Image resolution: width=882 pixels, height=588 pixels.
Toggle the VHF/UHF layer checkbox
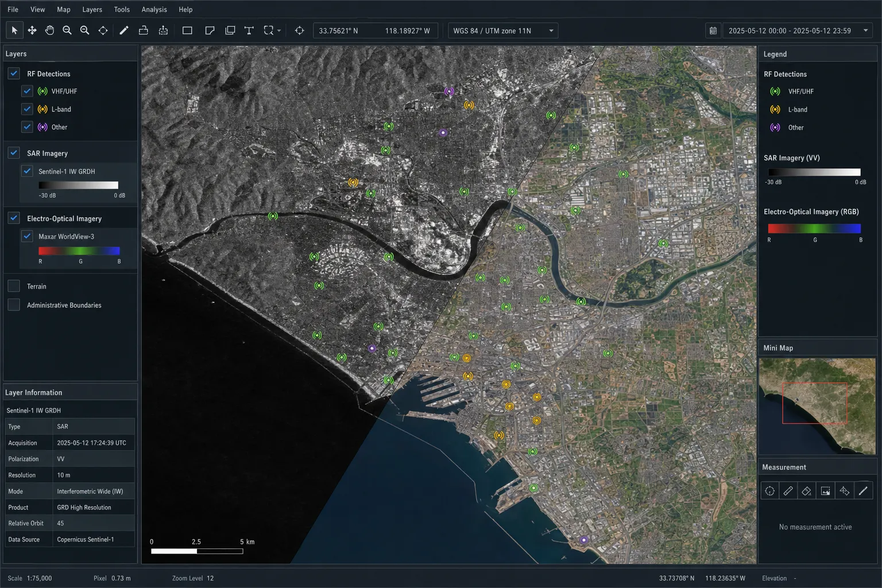(x=27, y=91)
